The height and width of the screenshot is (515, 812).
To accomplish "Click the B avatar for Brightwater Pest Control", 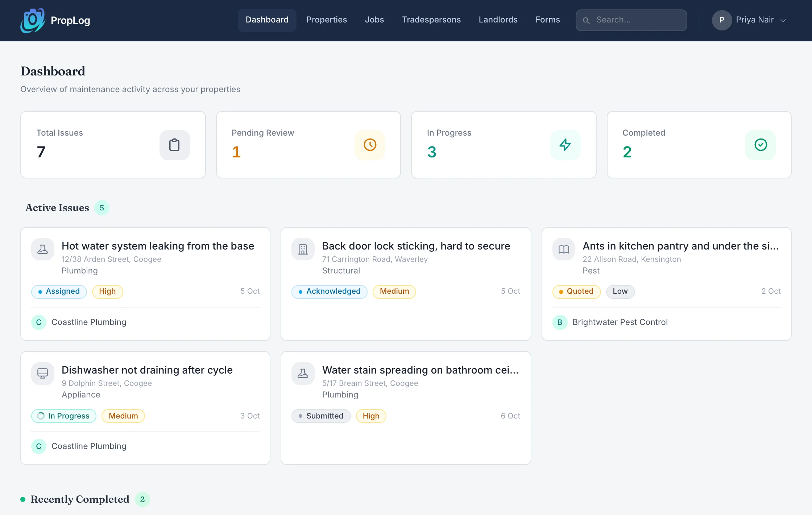I will pyautogui.click(x=560, y=322).
